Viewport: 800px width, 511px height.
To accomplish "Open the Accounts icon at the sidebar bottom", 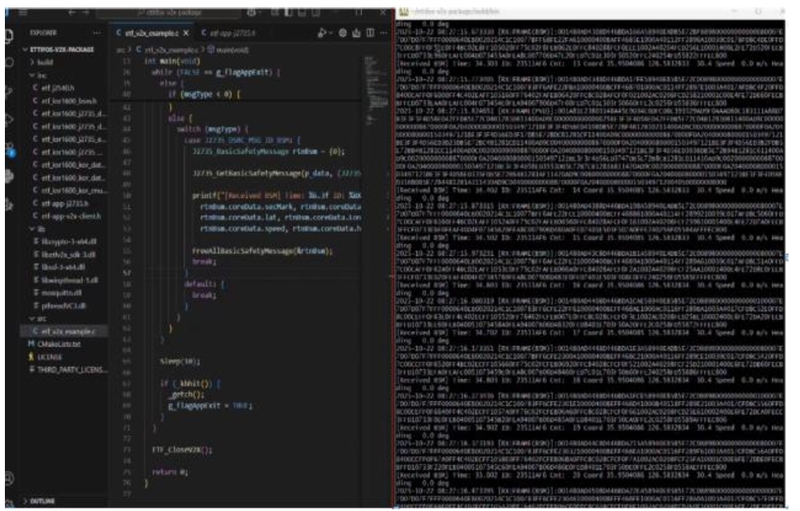I will (x=10, y=478).
